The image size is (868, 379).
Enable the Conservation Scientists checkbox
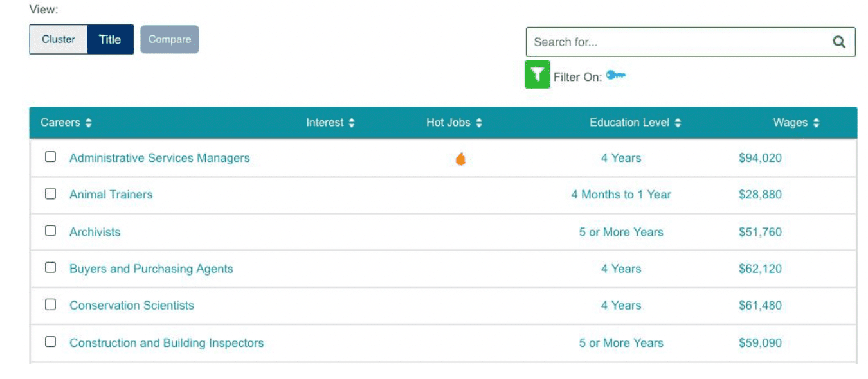click(50, 304)
